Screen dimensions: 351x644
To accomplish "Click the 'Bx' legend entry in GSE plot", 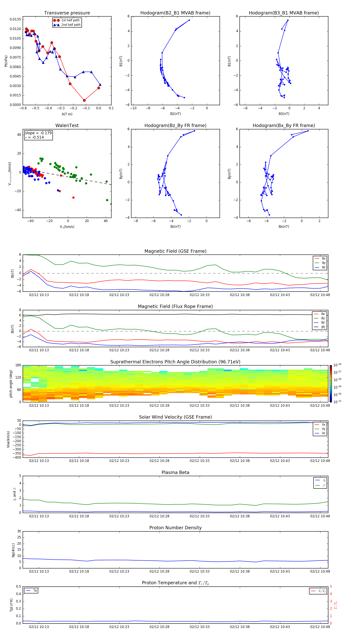I will (x=320, y=259).
